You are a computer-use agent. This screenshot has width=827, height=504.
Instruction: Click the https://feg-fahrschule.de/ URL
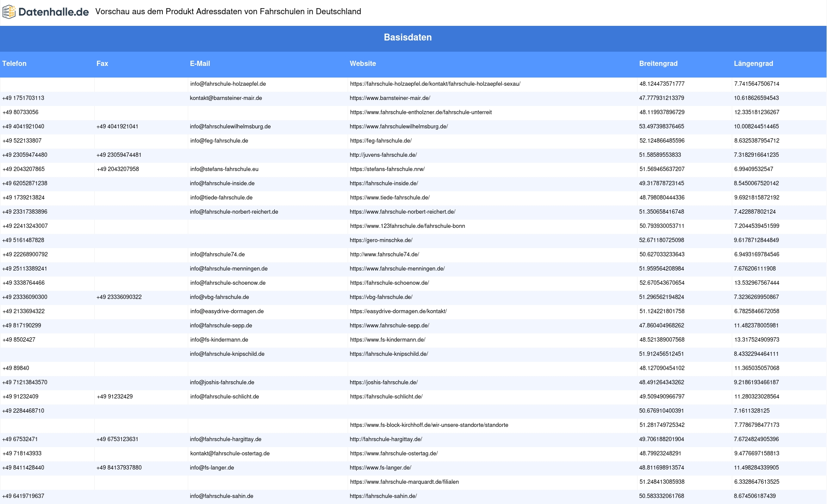pyautogui.click(x=381, y=141)
